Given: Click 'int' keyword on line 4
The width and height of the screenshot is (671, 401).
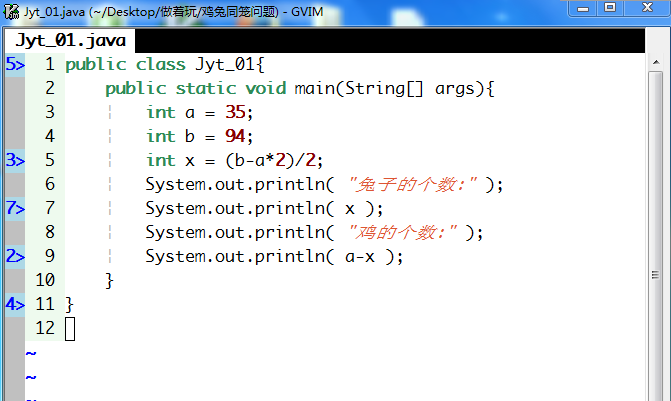Looking at the screenshot, I should click(160, 137).
